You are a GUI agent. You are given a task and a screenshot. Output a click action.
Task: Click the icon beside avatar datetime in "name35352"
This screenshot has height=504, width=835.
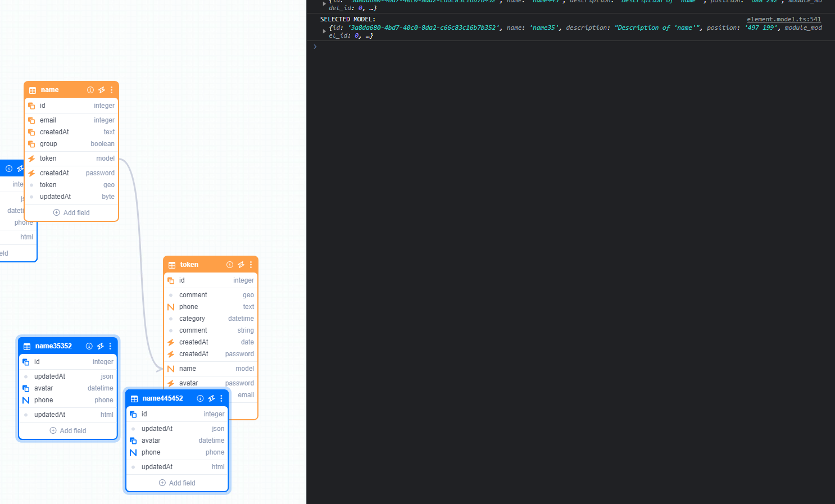pyautogui.click(x=26, y=388)
